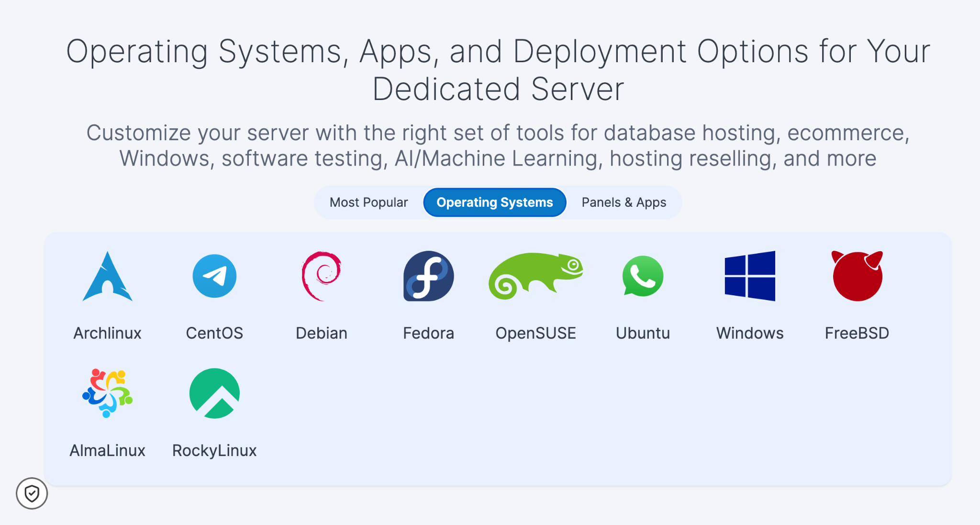The image size is (980, 525).
Task: Select the Windows logo icon
Action: (750, 276)
